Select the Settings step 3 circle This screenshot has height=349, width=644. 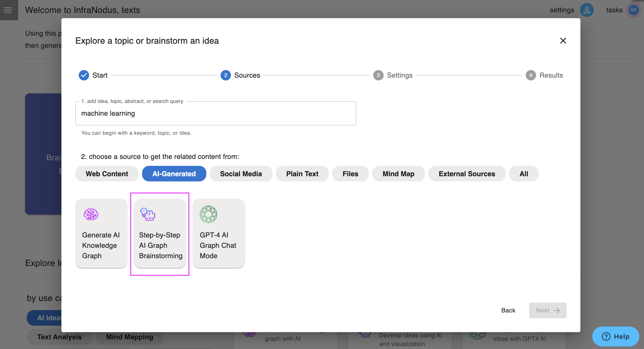click(x=378, y=75)
